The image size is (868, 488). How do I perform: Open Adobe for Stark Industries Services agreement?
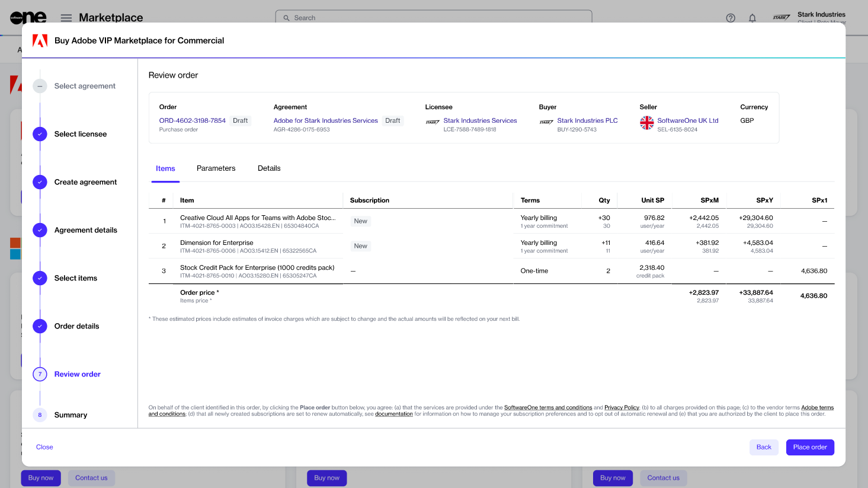[x=325, y=120]
